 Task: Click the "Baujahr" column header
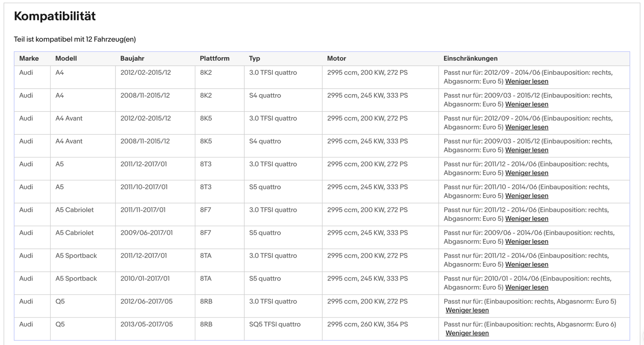pos(133,58)
